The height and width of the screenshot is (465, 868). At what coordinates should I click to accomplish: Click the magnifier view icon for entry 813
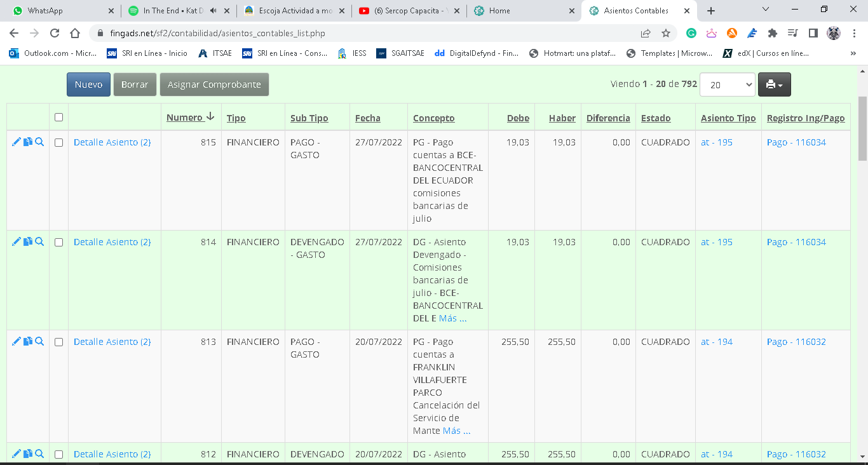pyautogui.click(x=39, y=342)
